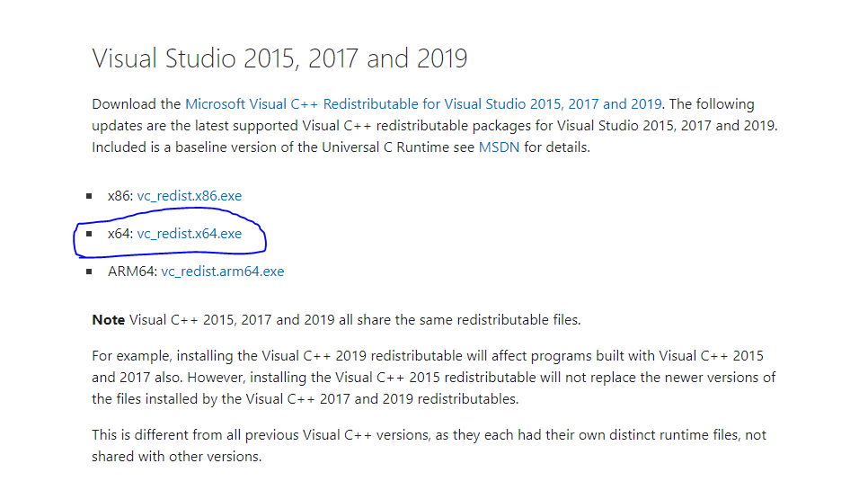This screenshot has height=499, width=868.
Task: Follow the MSDN link for details
Action: coord(498,147)
